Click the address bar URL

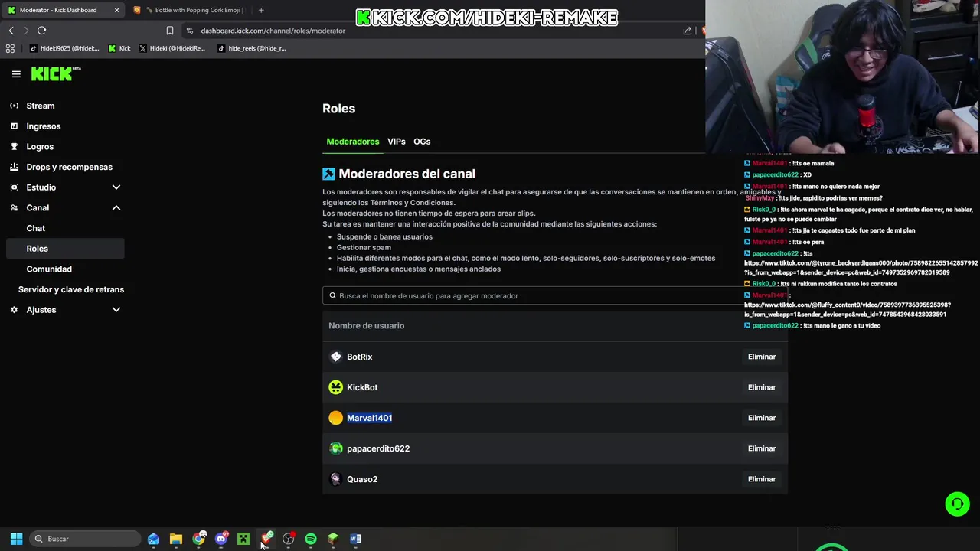click(x=273, y=31)
